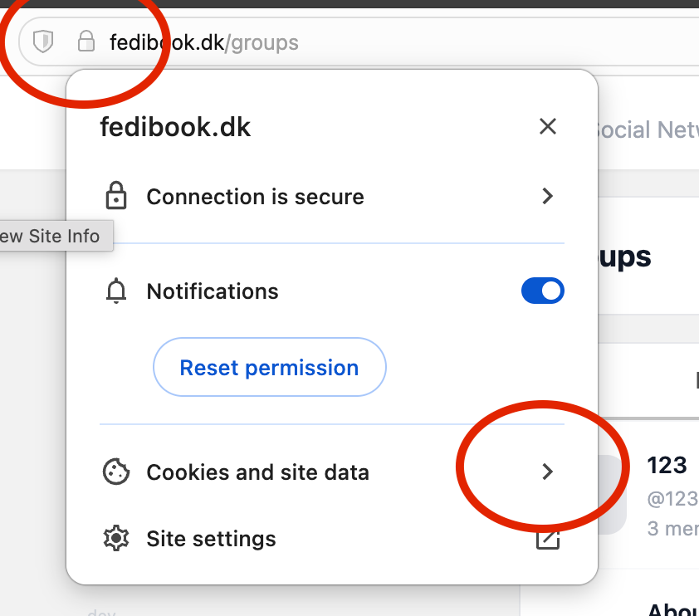Open the Site settings entry
The image size is (699, 616).
point(211,538)
